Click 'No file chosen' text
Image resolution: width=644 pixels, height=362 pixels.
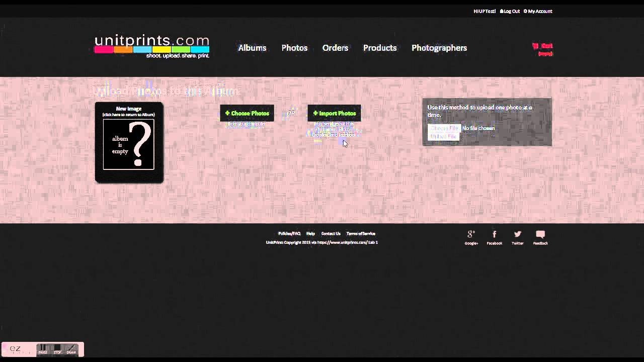[x=478, y=128]
